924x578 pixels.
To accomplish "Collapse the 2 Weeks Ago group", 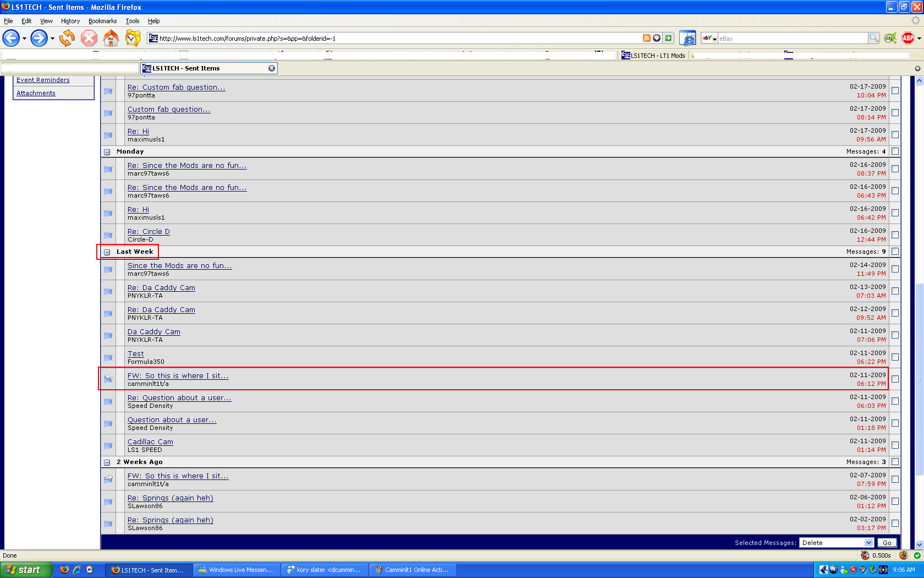I will [107, 462].
